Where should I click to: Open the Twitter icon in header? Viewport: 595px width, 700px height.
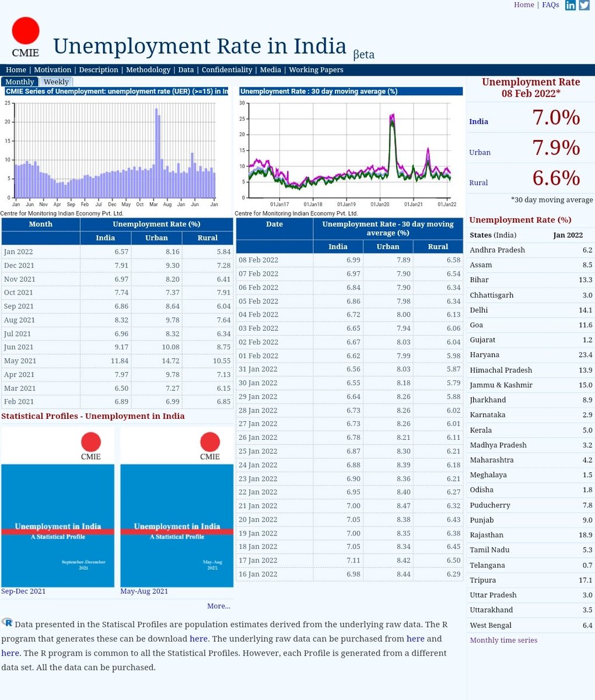(x=584, y=5)
